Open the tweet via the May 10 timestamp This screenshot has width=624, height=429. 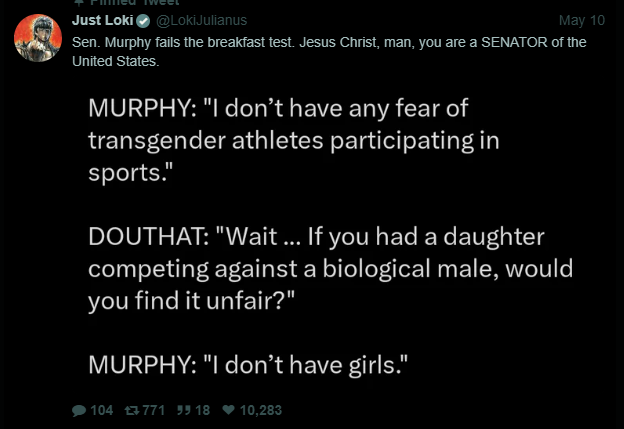tap(581, 20)
